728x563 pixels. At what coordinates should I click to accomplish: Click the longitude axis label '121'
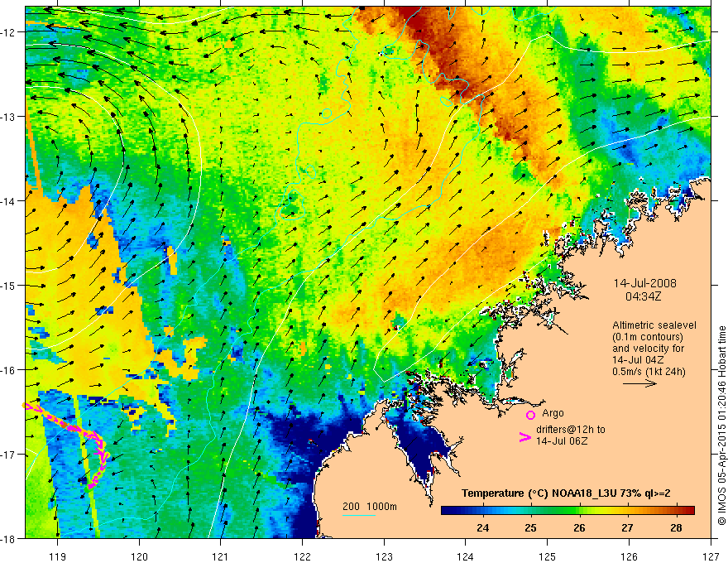[x=221, y=556]
